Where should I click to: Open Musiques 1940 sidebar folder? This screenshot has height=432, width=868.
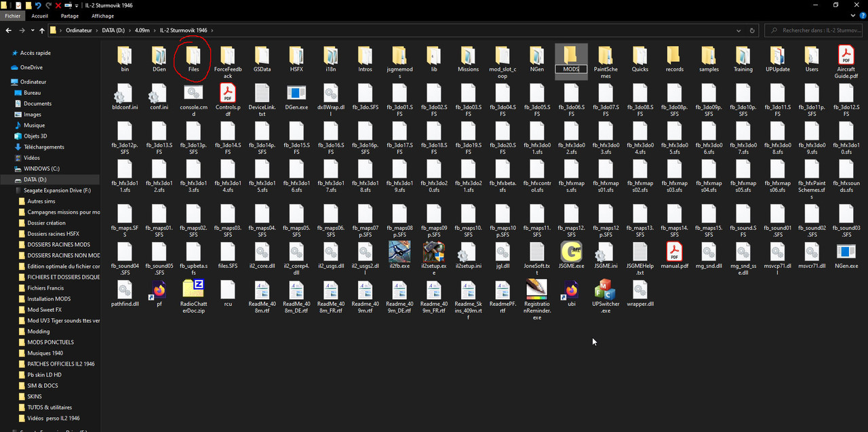click(45, 353)
